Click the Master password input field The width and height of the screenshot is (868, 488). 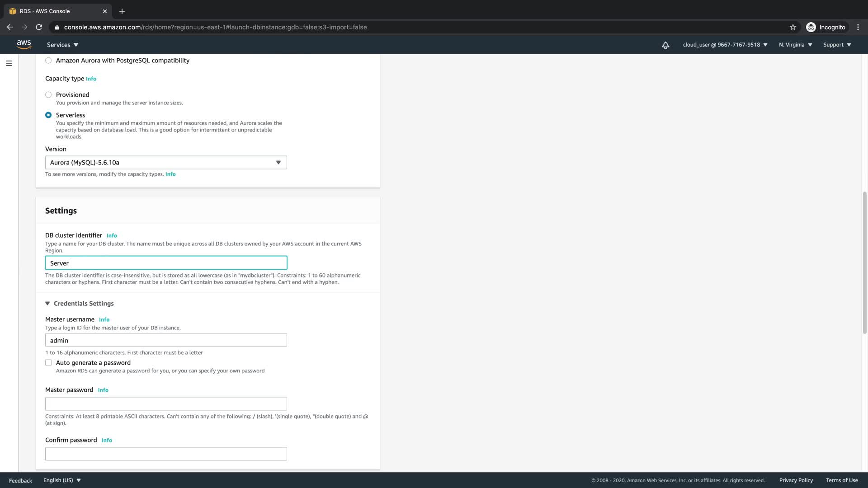point(166,404)
